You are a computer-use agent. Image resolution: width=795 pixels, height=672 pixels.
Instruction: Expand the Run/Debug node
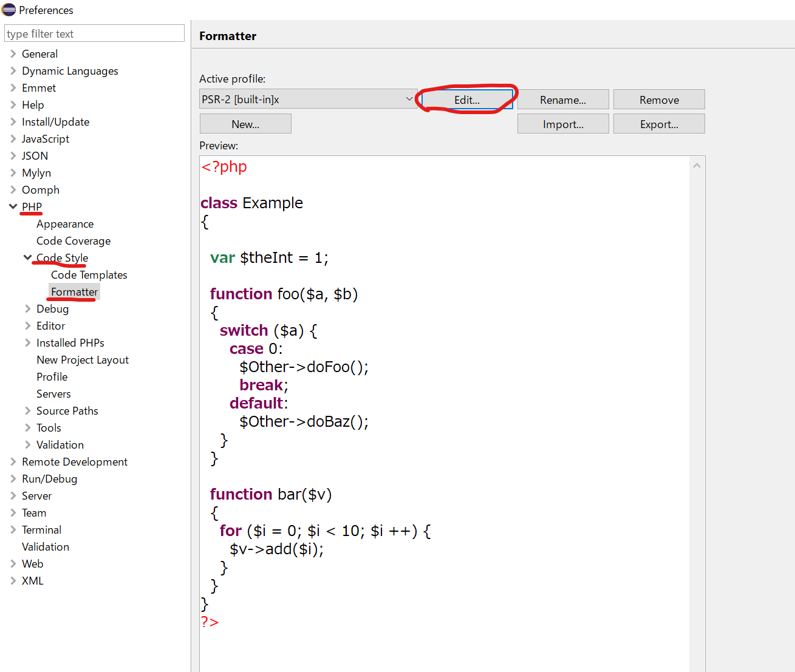(x=13, y=478)
